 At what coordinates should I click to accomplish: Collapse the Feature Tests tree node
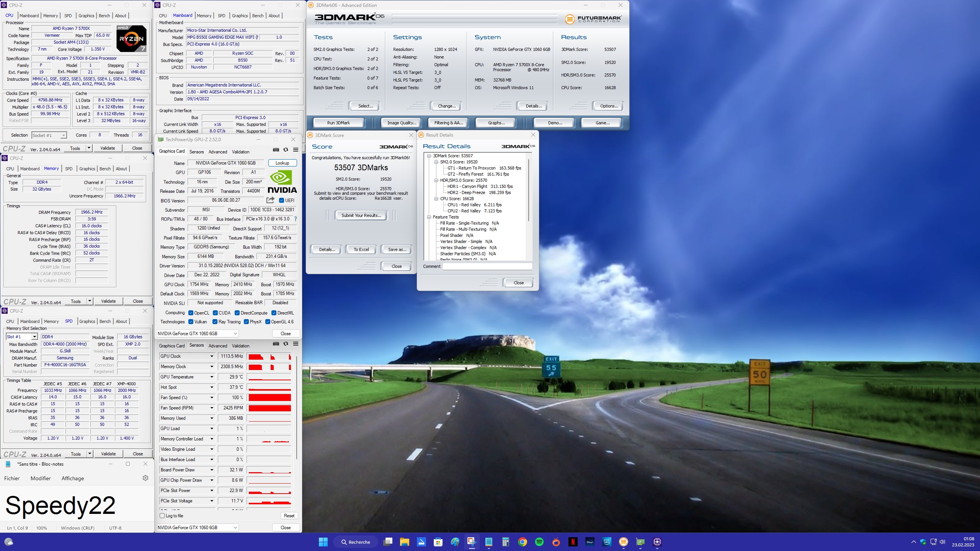(x=429, y=217)
